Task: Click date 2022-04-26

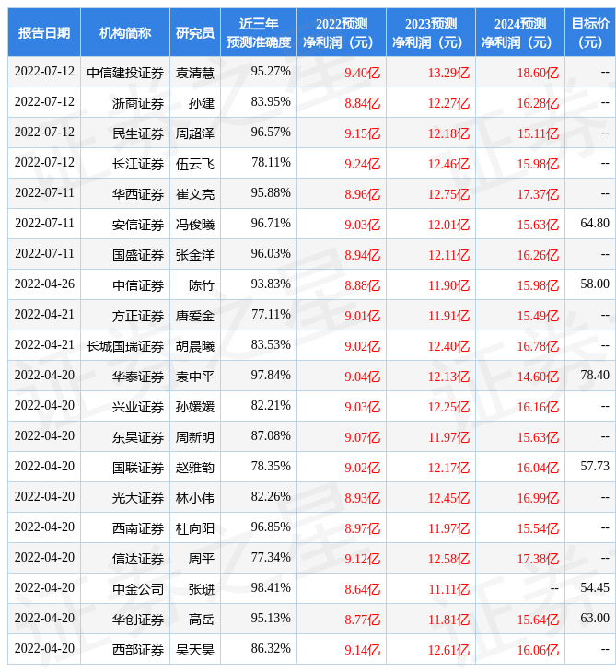Action: pyautogui.click(x=44, y=284)
